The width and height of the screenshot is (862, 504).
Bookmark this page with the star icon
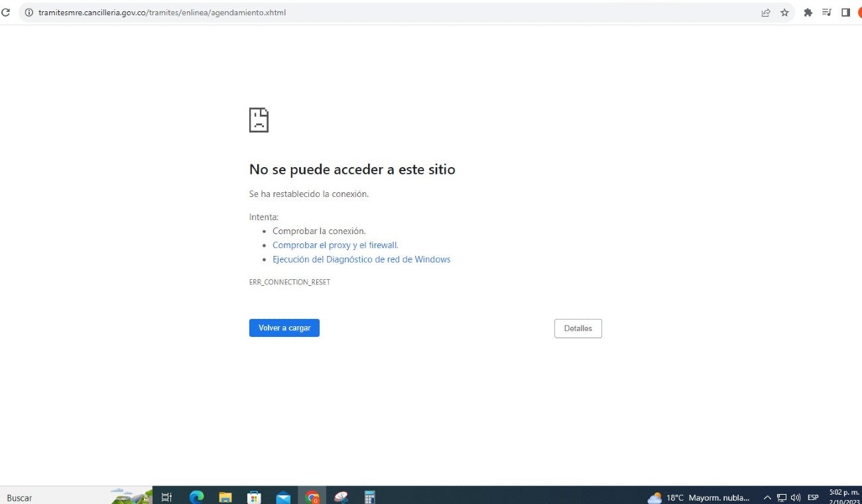(x=784, y=12)
